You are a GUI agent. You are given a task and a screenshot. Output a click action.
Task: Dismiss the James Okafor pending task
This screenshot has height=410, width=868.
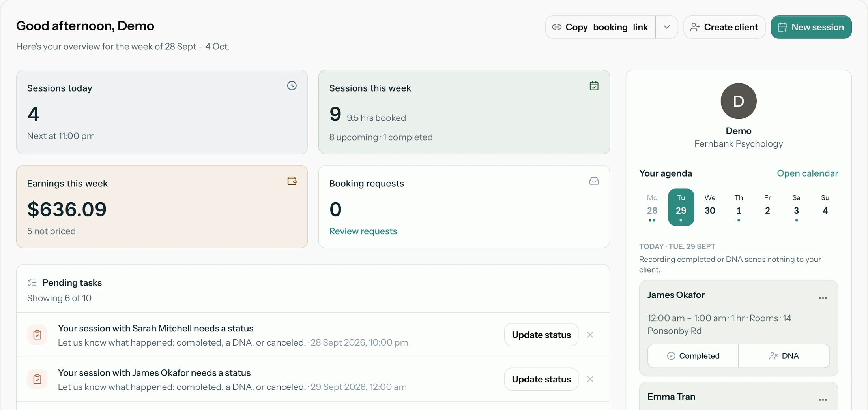point(590,379)
